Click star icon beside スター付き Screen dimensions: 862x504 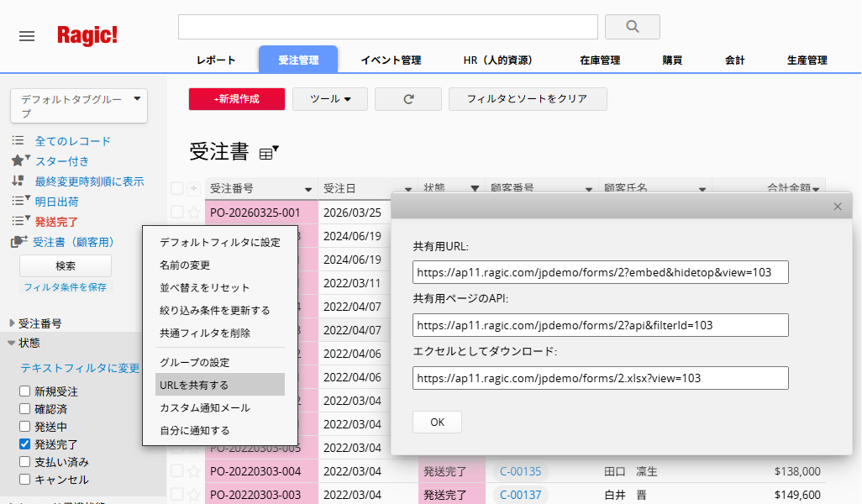[x=20, y=160]
